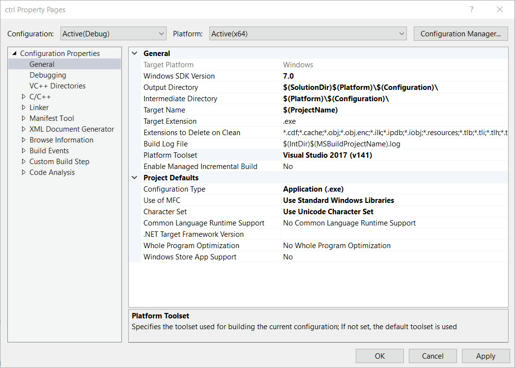Click the Platform Toolset property name
Image resolution: width=515 pixels, height=368 pixels.
click(x=170, y=155)
